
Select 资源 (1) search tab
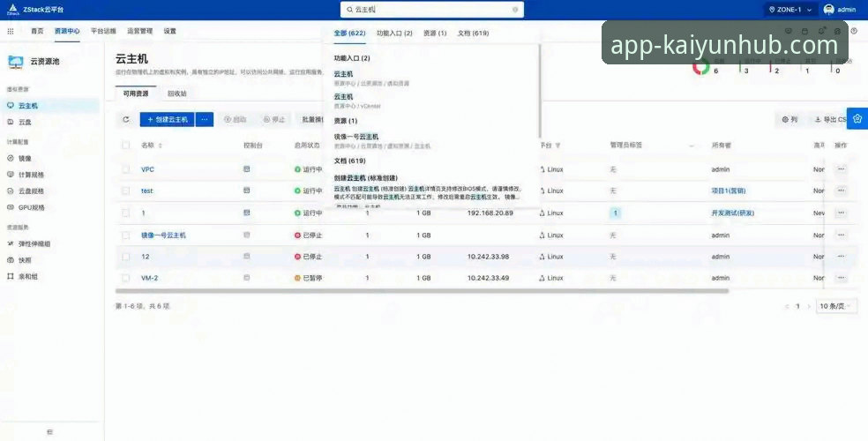[x=435, y=34]
